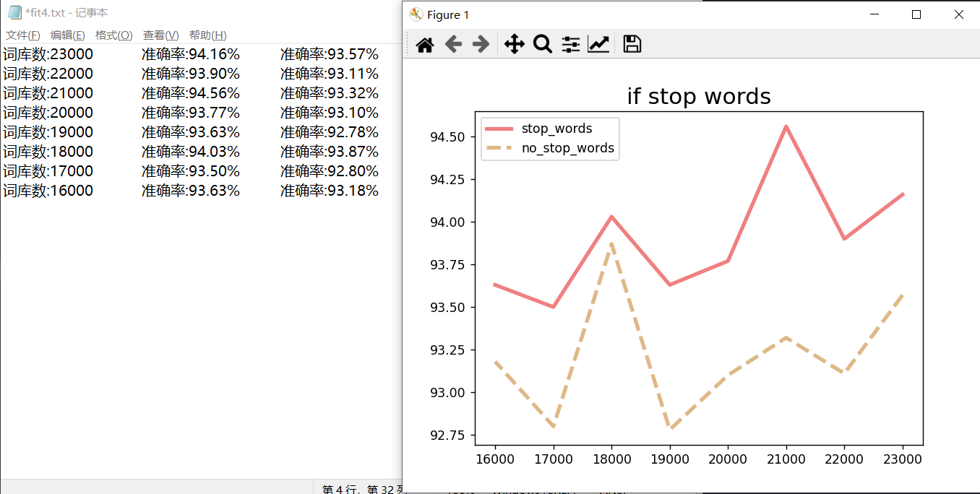Screen dimensions: 980x494
Task: Open the 编辑(E) menu in Notepad
Action: point(68,35)
